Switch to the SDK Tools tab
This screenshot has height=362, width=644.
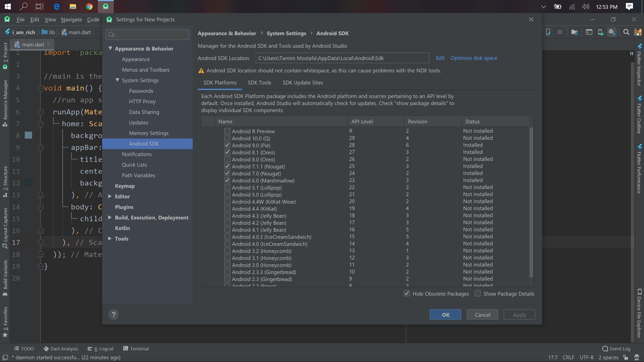point(259,83)
